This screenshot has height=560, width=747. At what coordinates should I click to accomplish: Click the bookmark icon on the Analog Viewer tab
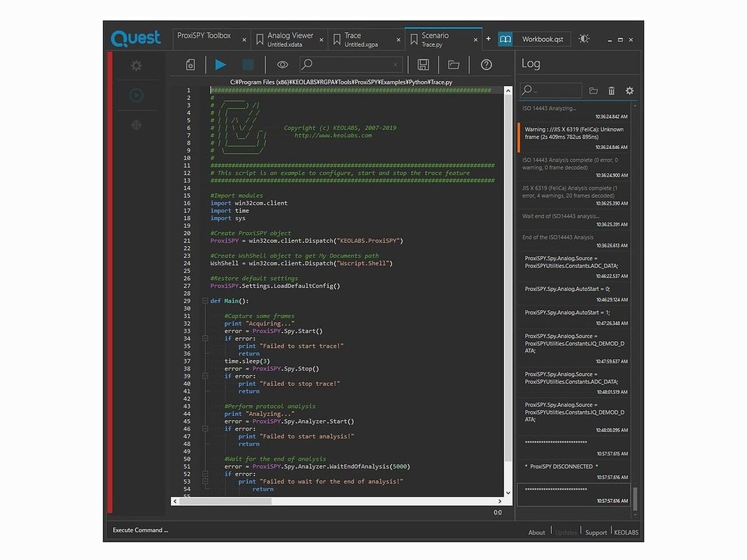point(260,40)
